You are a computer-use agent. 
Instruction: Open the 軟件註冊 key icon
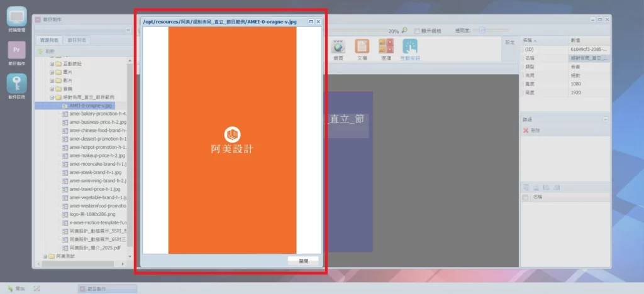[16, 85]
